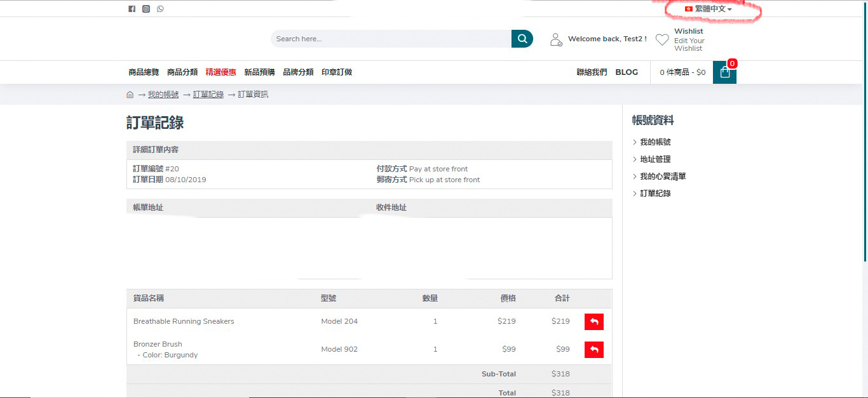Click Bronzer Brush product name
The image size is (868, 398).
point(158,344)
